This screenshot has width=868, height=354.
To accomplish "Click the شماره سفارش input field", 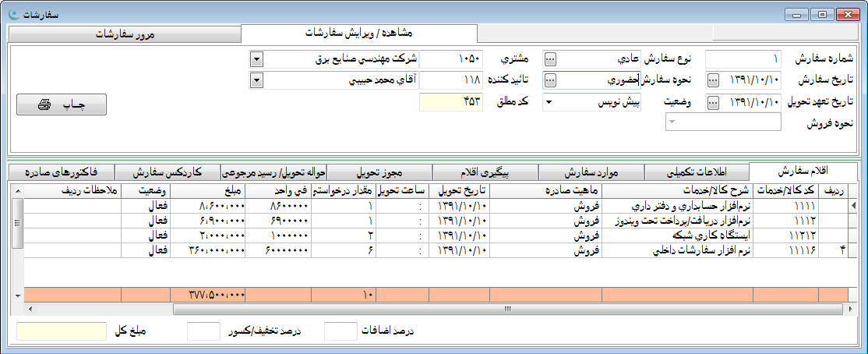I will tap(743, 59).
